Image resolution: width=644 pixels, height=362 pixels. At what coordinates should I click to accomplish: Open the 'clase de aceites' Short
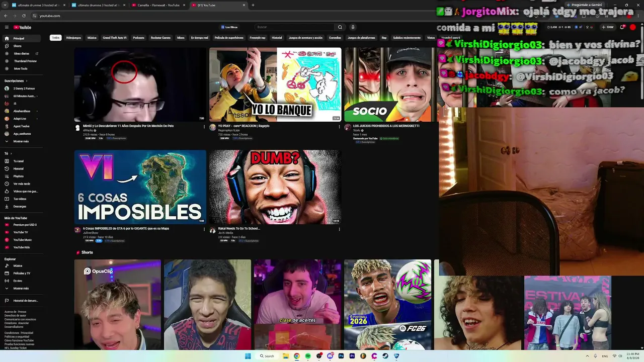297,305
